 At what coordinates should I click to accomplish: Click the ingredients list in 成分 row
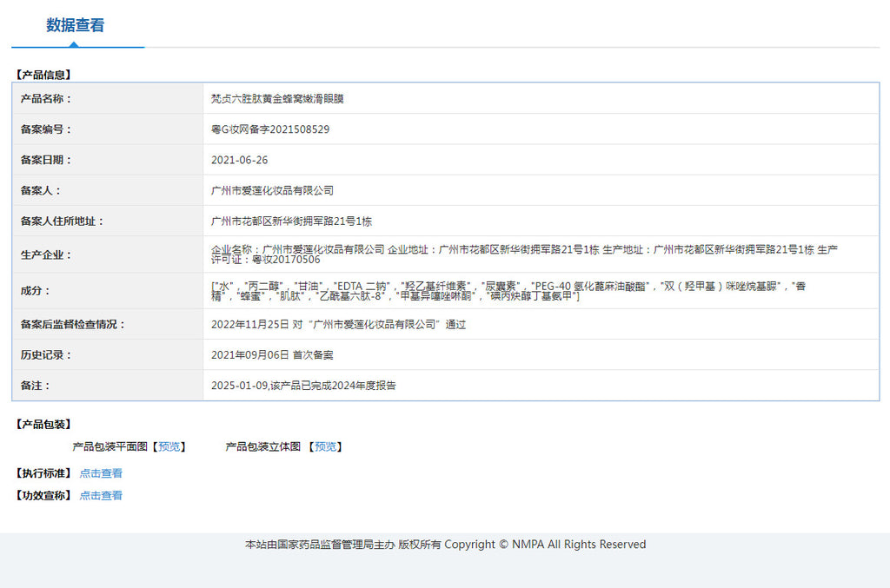pyautogui.click(x=508, y=291)
